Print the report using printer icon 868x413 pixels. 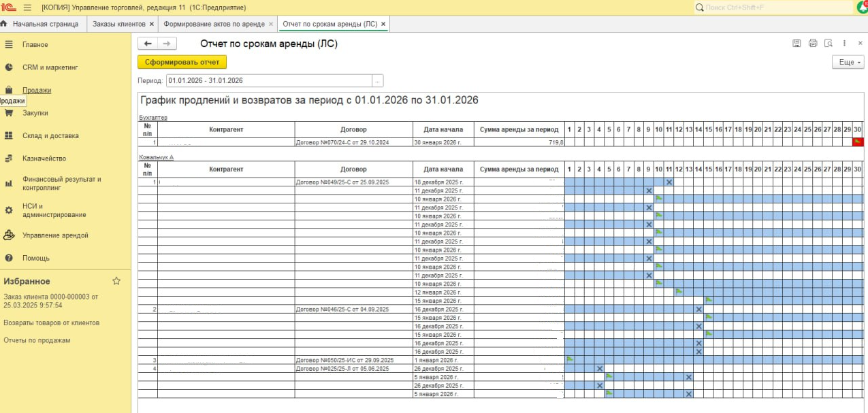pyautogui.click(x=812, y=44)
